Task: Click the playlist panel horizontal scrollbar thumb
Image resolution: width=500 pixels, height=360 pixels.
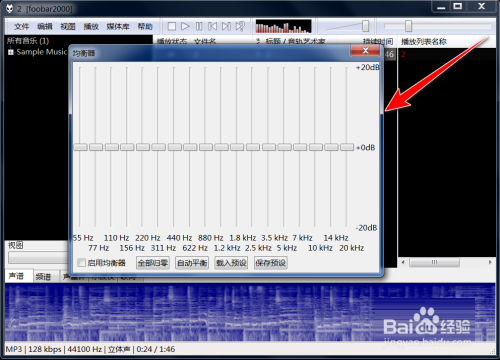Action: [x=434, y=262]
